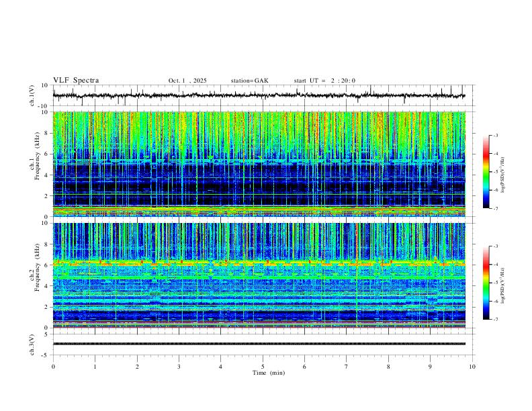Click time-axis tick label "1"
Viewport: 532px width, 411px height.
coord(95,367)
